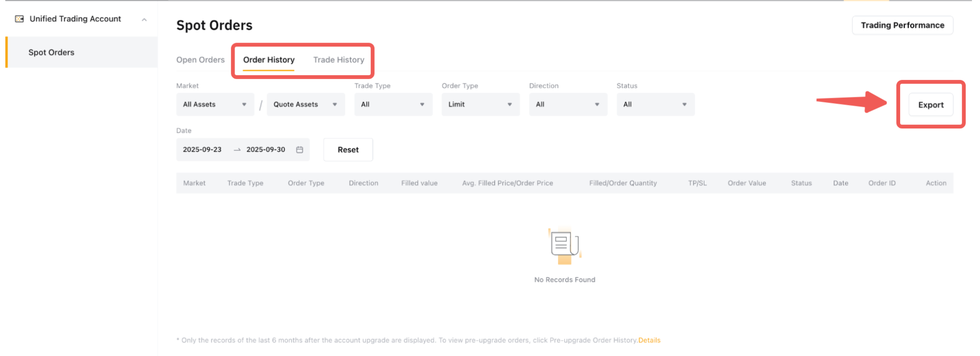This screenshot has width=980, height=356.
Task: Expand the Direction filter dropdown
Action: (568, 104)
